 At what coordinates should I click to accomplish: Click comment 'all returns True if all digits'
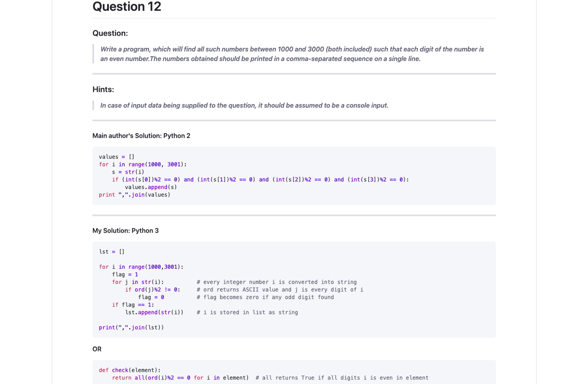click(342, 378)
